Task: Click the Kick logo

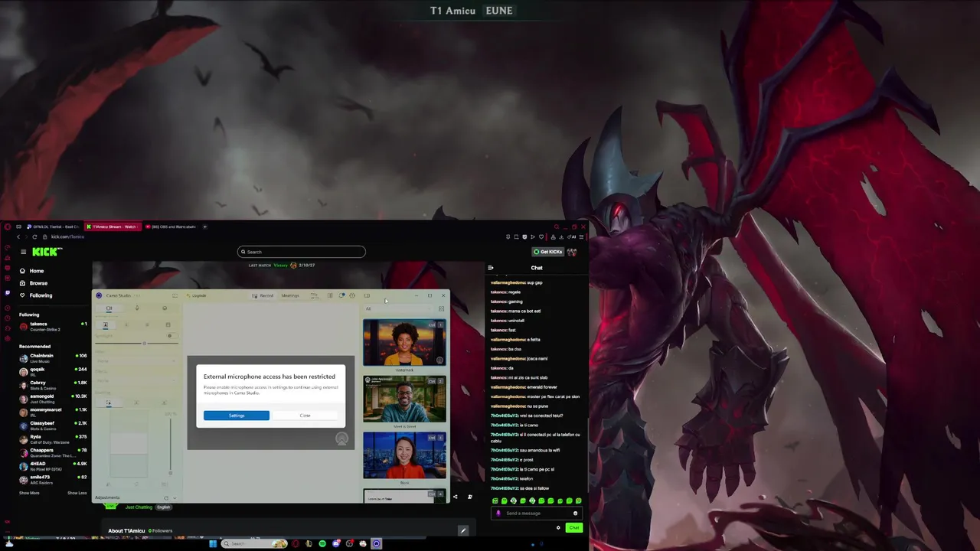Action: coord(47,252)
